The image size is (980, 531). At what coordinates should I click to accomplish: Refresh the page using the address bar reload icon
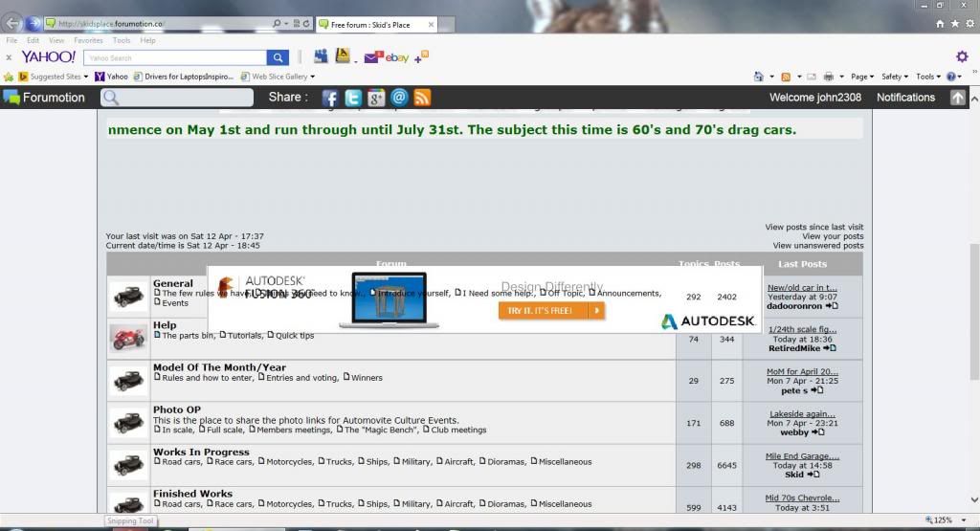[x=306, y=24]
